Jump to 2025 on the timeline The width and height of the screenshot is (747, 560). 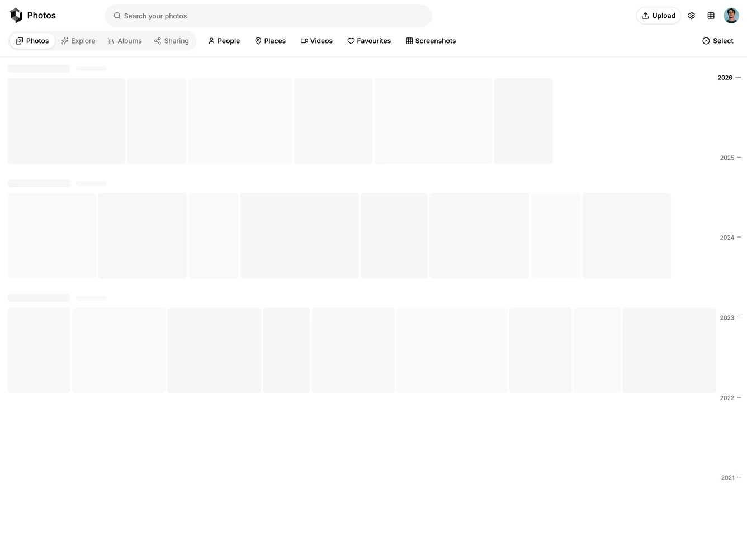[730, 158]
